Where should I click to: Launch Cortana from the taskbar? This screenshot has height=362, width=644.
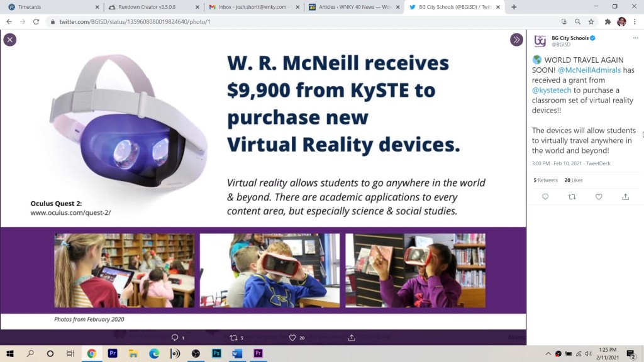pyautogui.click(x=50, y=353)
